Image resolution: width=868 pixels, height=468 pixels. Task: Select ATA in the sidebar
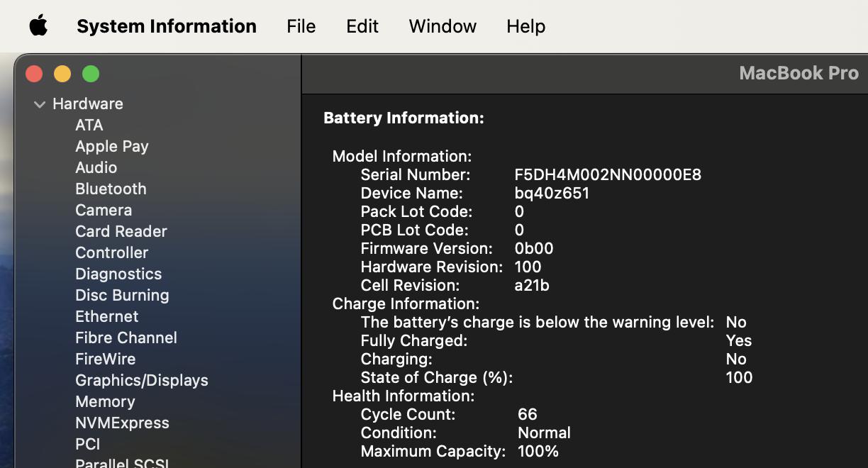[x=89, y=125]
